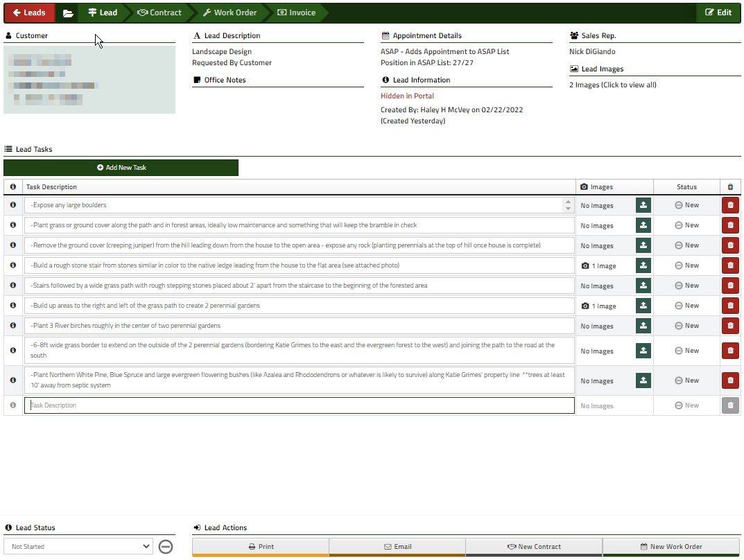Upload image for 'Expose any large boulders' task

coord(643,205)
